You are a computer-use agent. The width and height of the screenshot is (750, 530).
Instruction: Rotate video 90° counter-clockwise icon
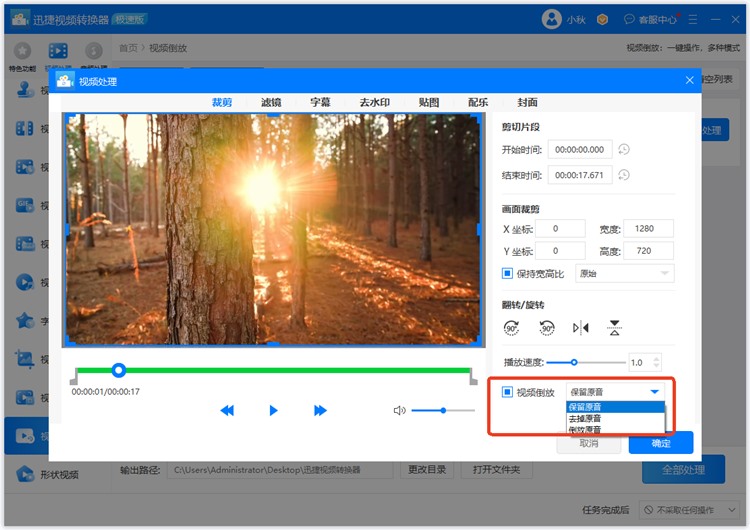547,328
